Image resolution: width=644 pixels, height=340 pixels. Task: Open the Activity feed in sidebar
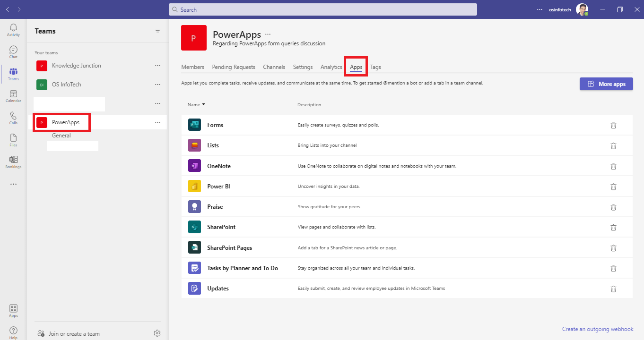(13, 30)
